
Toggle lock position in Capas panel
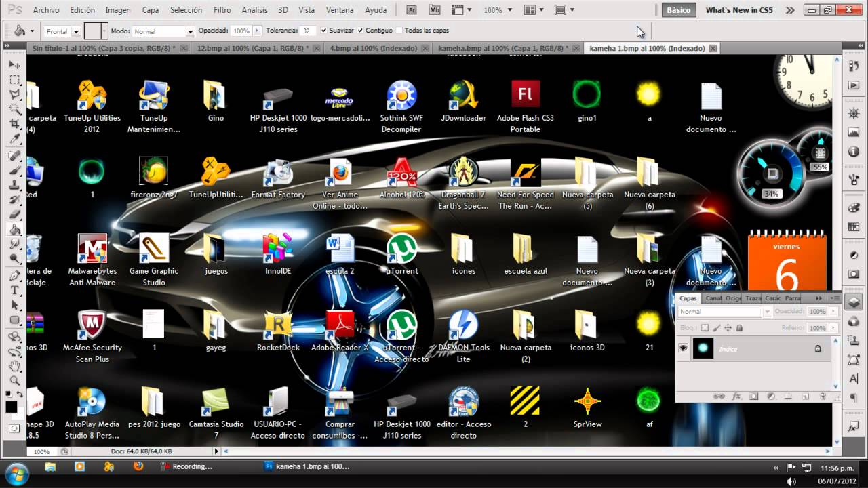coord(728,328)
